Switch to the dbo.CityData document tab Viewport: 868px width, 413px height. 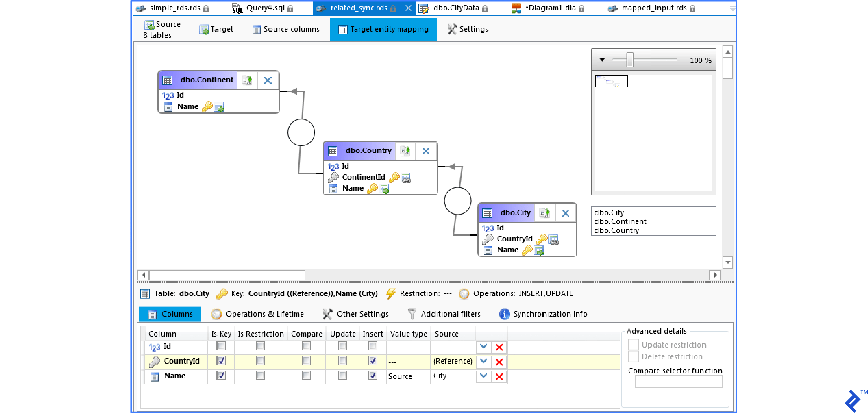click(x=454, y=8)
